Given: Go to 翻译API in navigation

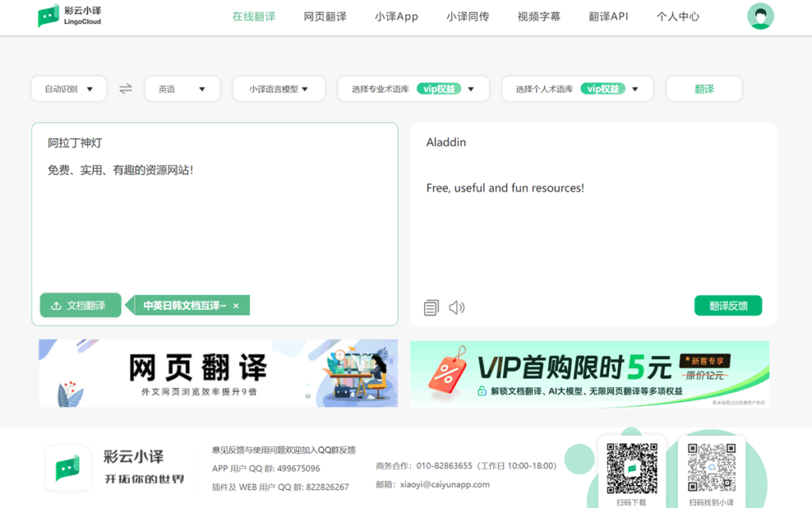Looking at the screenshot, I should tap(608, 17).
